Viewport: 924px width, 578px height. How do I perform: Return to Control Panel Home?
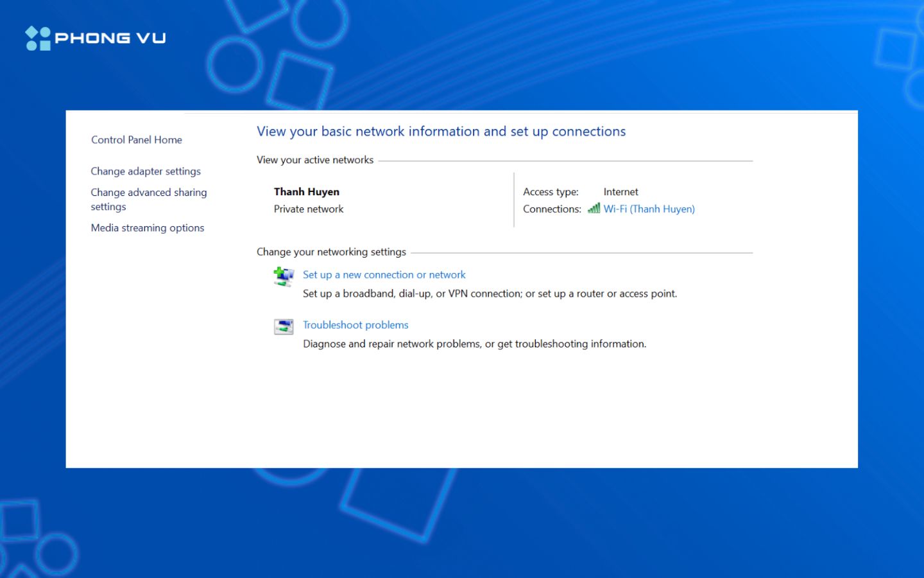[136, 139]
